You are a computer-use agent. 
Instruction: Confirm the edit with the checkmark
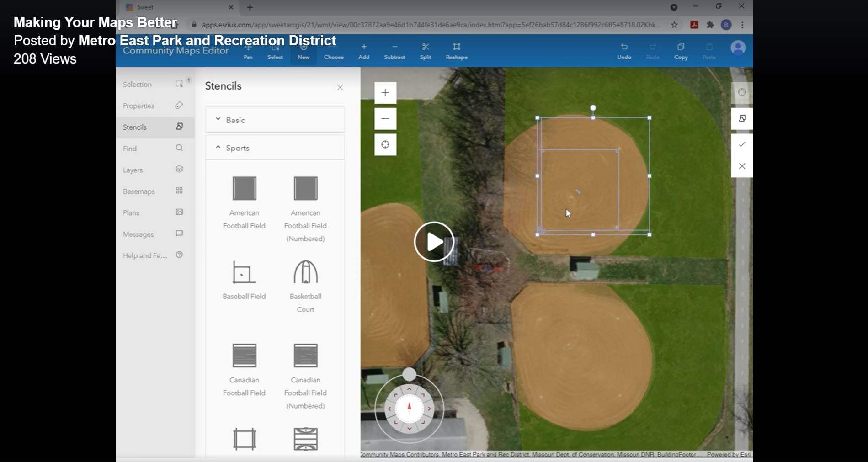(742, 144)
